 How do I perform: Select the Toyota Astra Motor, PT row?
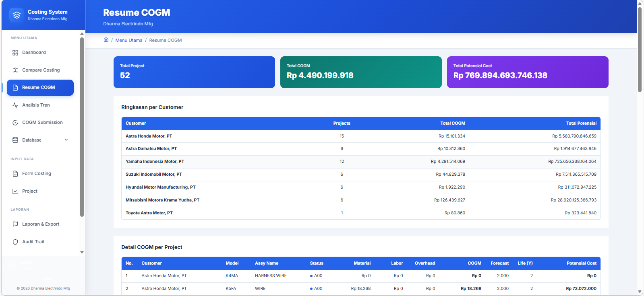point(361,213)
